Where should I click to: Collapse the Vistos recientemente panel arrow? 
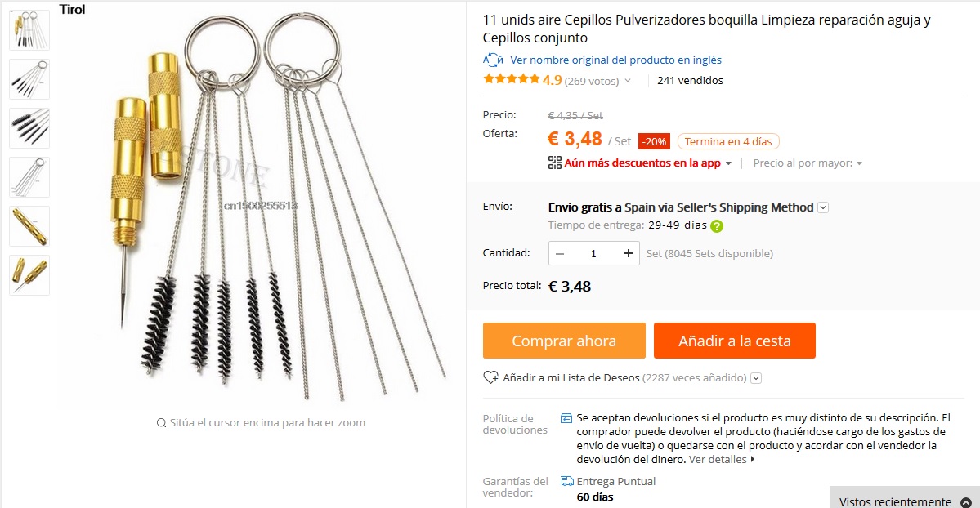(965, 502)
